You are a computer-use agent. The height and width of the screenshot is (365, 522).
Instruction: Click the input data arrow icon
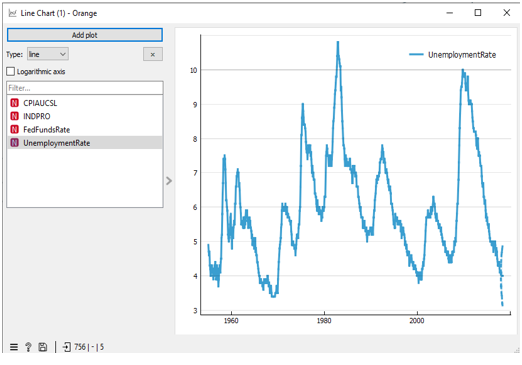67,347
